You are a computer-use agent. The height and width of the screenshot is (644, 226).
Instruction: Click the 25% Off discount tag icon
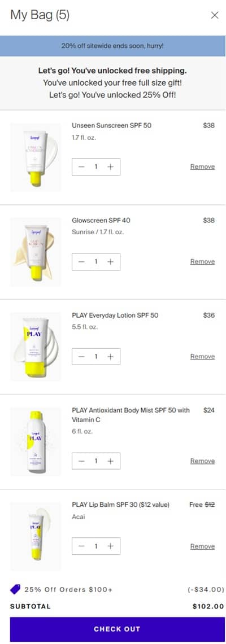pyautogui.click(x=15, y=589)
